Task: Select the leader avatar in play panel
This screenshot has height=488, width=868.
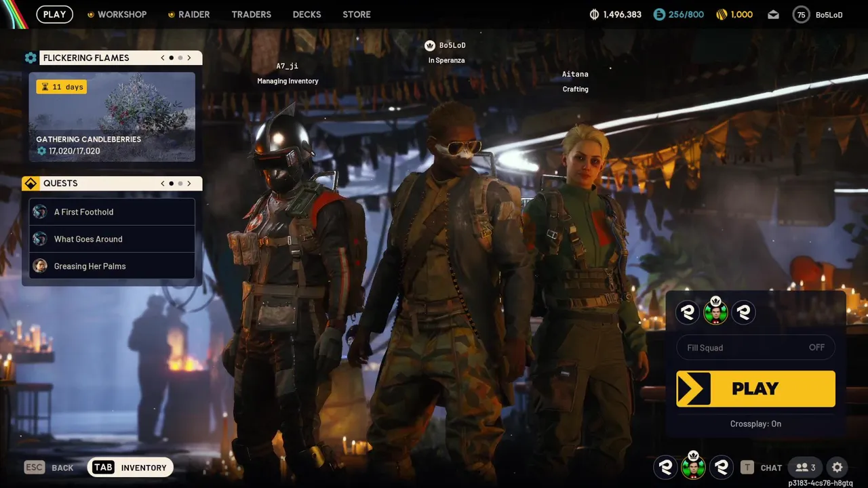Action: (715, 312)
